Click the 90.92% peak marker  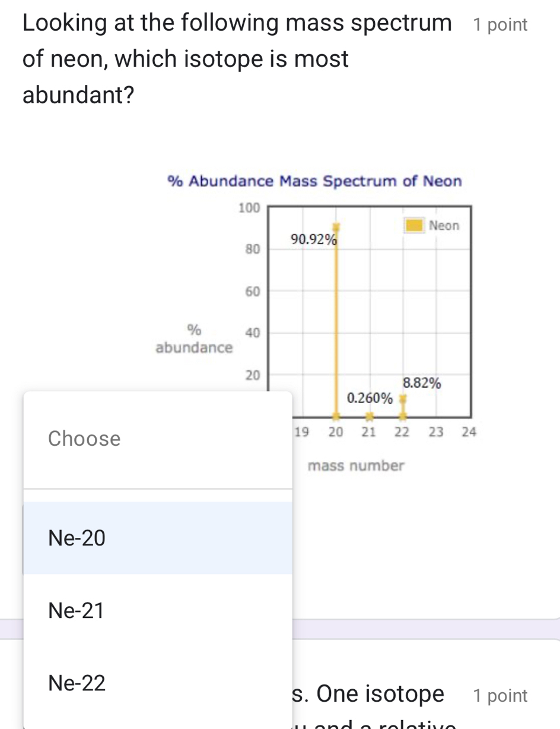coord(336,226)
